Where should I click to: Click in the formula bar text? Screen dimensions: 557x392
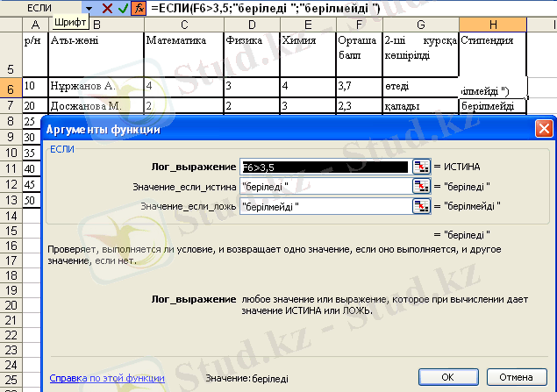(351, 8)
